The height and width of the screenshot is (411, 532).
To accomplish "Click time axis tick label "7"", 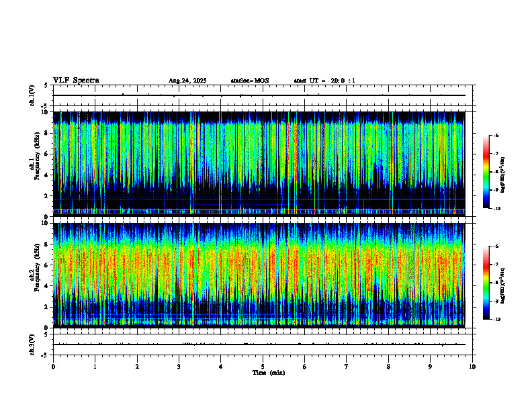I will pos(347,367).
